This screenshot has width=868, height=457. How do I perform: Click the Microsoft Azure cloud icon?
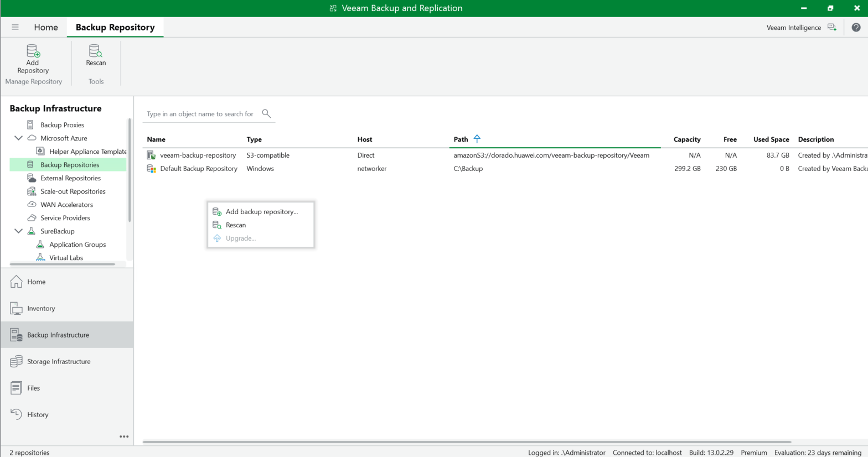(x=32, y=138)
